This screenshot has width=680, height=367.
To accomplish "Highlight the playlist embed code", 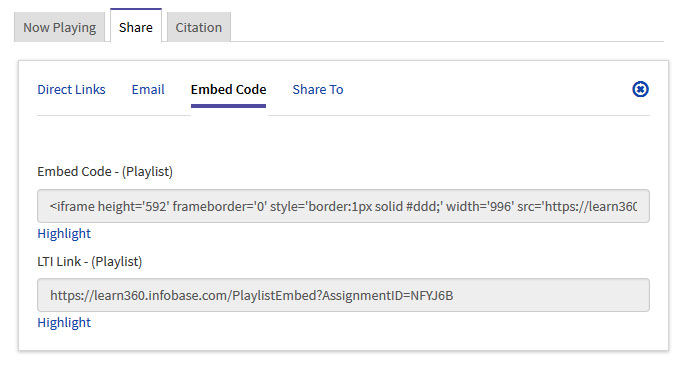I will click(x=64, y=233).
